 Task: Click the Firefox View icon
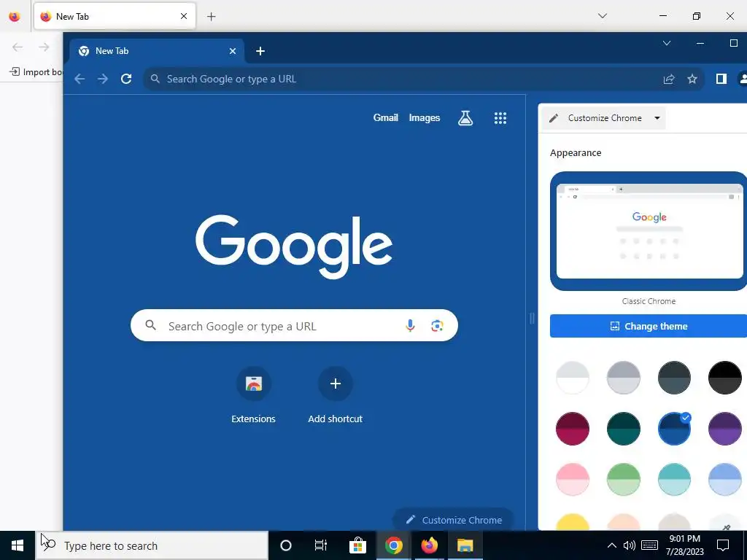pyautogui.click(x=15, y=16)
